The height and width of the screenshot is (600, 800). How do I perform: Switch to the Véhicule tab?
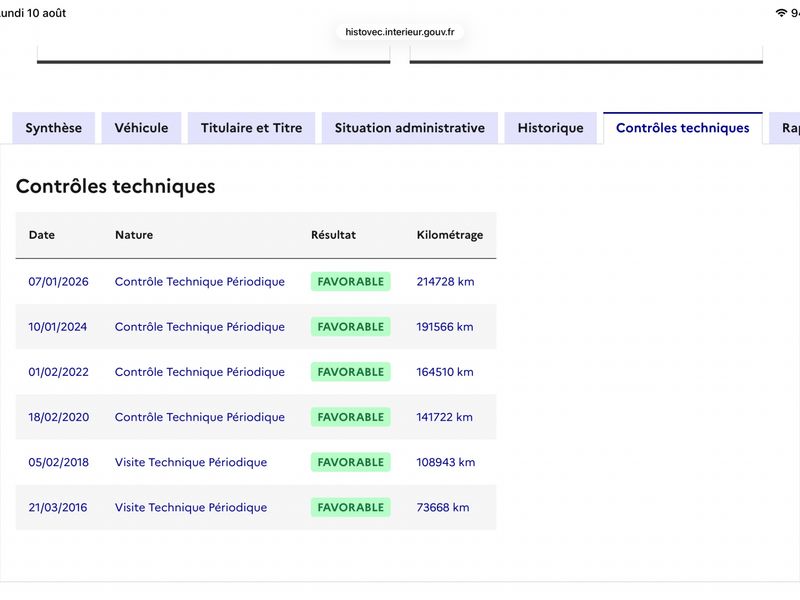click(141, 128)
